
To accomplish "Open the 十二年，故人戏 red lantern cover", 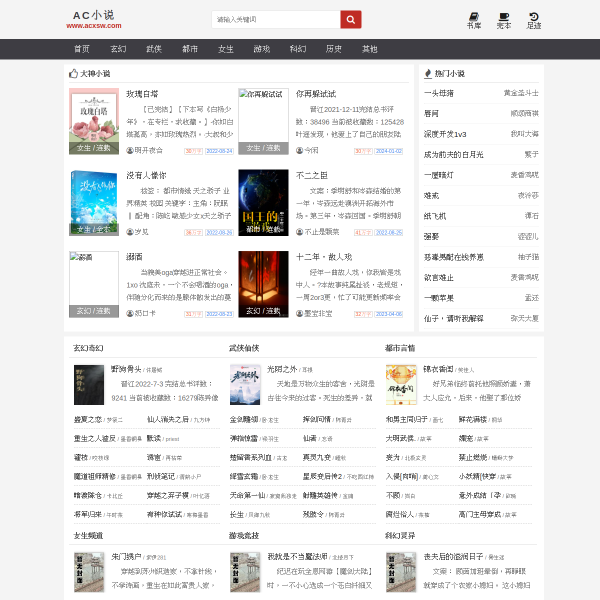I will pyautogui.click(x=263, y=284).
